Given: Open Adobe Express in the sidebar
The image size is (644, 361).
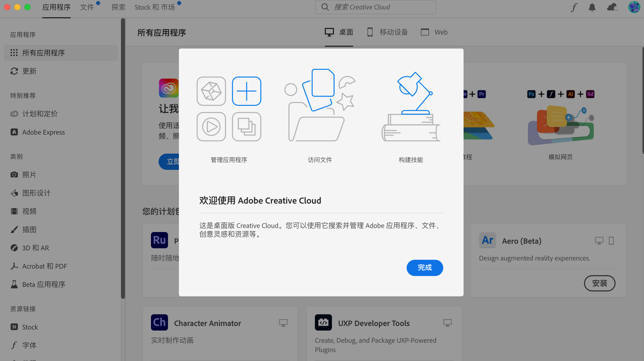Looking at the screenshot, I should (61, 132).
